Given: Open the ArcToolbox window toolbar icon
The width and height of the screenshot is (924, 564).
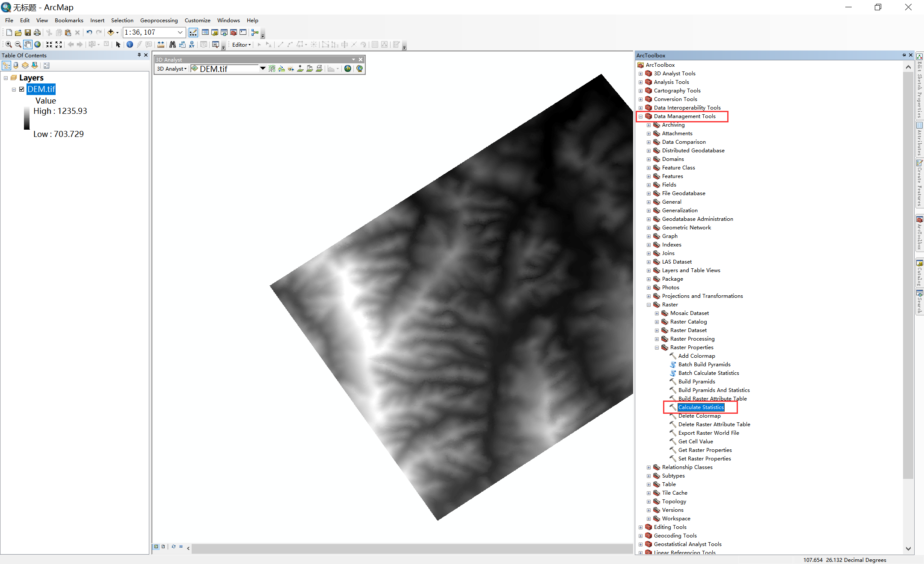Looking at the screenshot, I should click(234, 33).
